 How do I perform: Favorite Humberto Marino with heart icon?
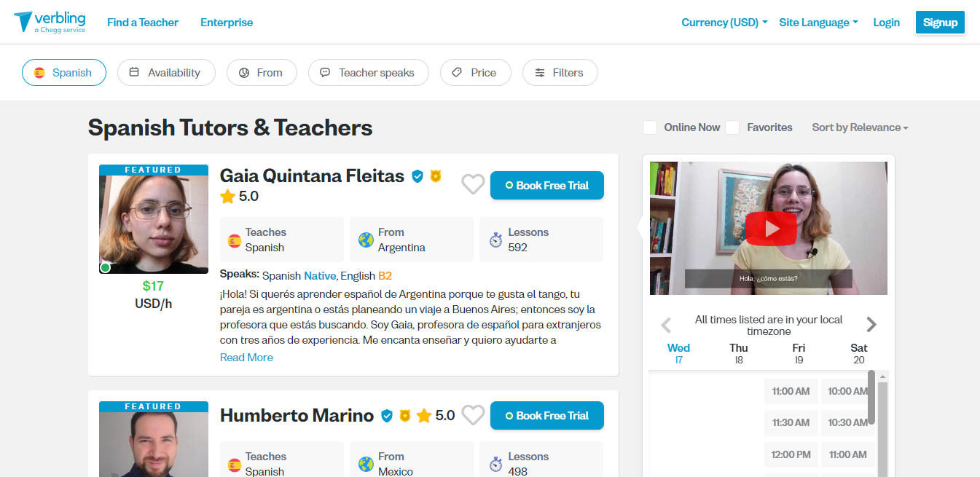click(x=473, y=415)
